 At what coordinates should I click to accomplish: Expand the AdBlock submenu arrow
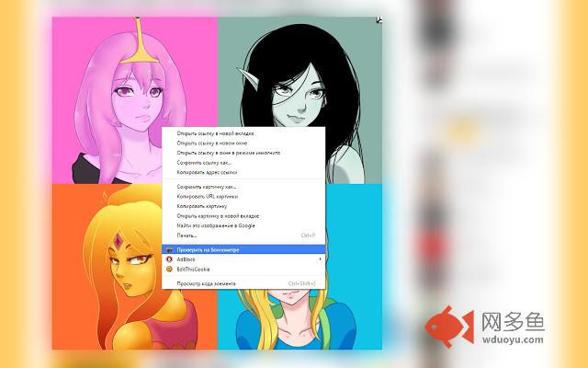[x=320, y=259]
